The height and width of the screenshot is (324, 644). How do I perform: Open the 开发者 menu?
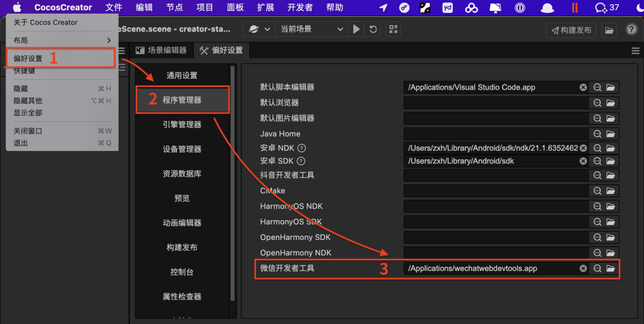(x=300, y=7)
